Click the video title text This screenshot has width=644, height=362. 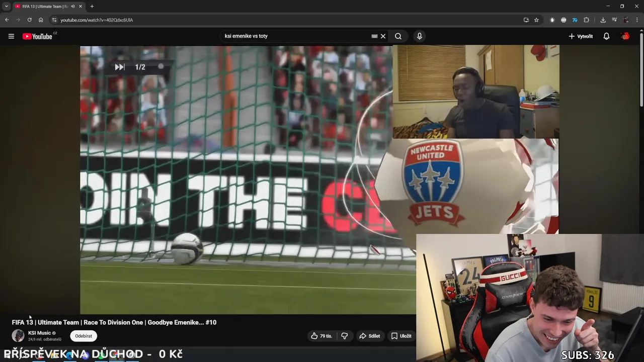point(114,322)
